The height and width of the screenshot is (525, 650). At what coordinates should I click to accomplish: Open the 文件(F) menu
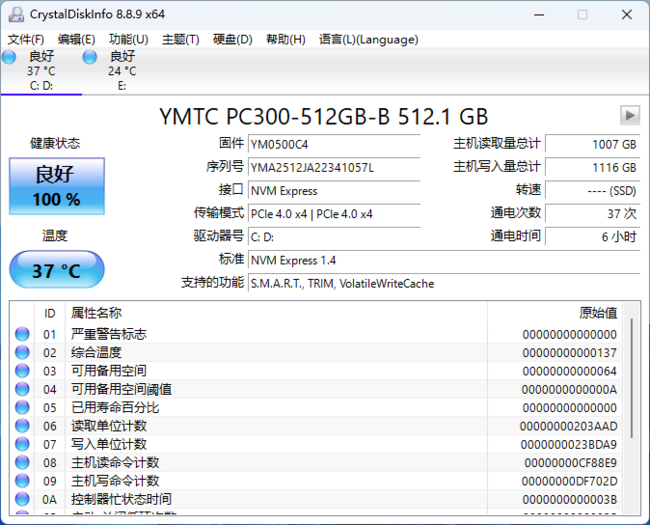click(x=27, y=39)
